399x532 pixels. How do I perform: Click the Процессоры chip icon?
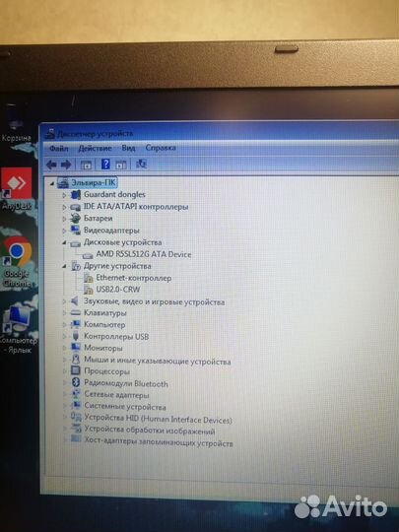click(75, 370)
